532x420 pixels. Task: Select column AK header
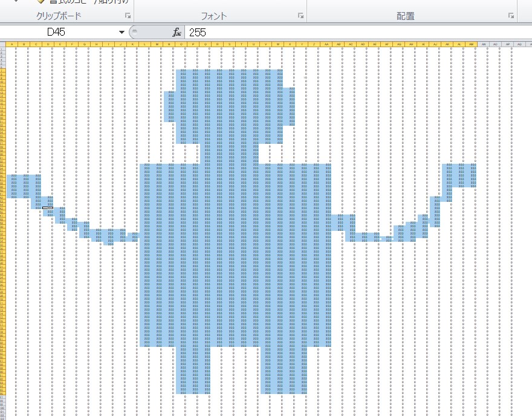click(447, 44)
